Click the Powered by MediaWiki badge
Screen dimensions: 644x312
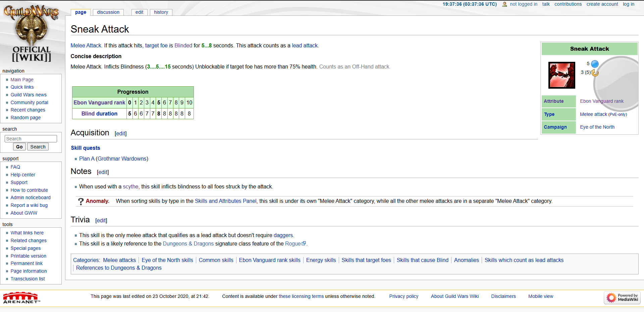point(622,298)
